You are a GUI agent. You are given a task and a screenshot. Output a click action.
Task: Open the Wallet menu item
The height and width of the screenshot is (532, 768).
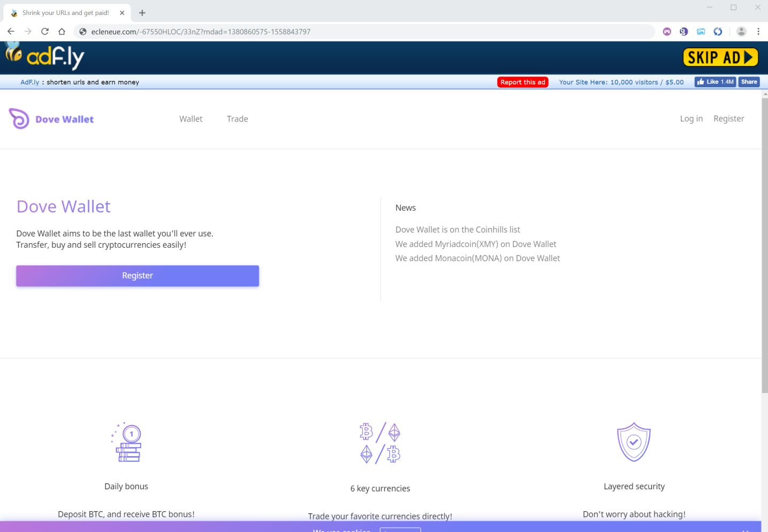click(x=191, y=119)
